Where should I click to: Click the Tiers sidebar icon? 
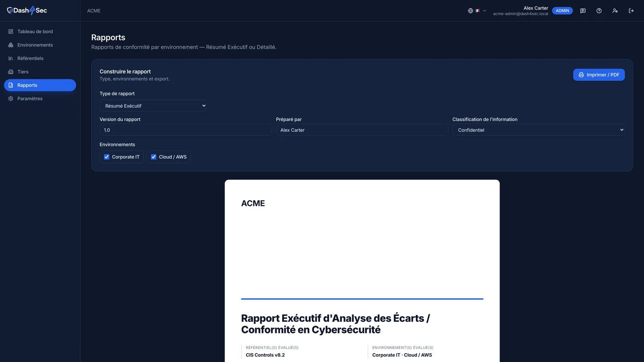click(x=11, y=72)
